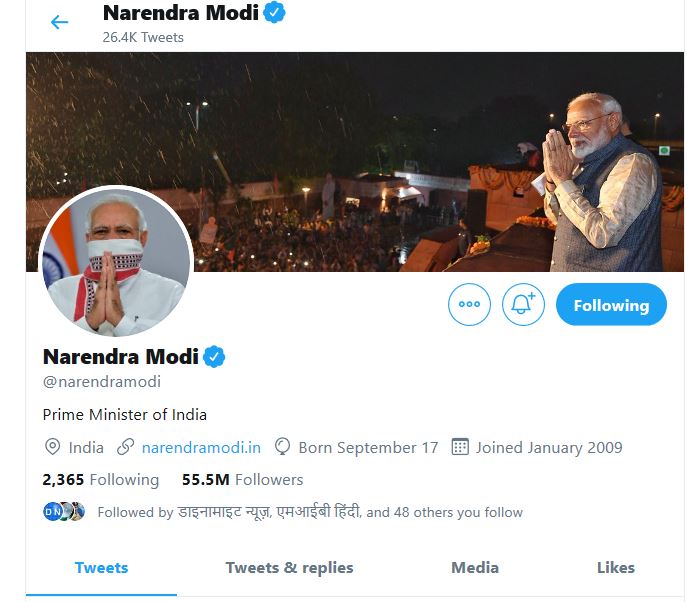The height and width of the screenshot is (602, 700).
Task: Click the back arrow icon
Action: pyautogui.click(x=59, y=22)
